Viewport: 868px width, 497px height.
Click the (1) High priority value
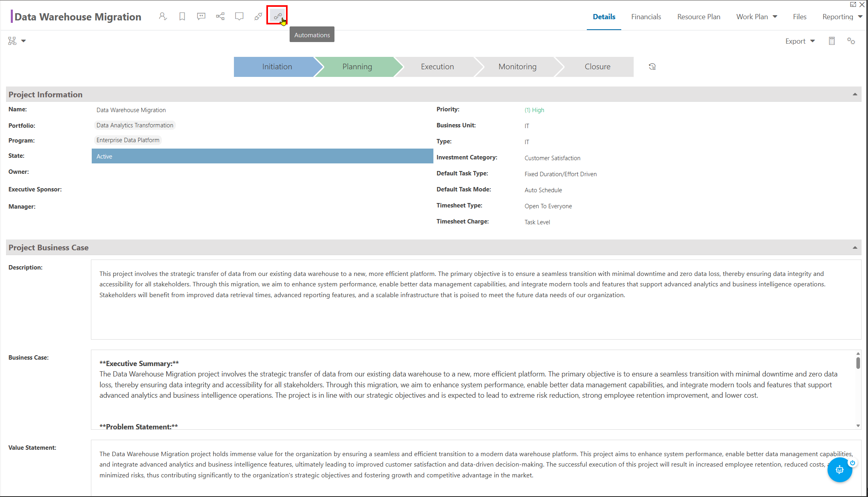pos(534,110)
